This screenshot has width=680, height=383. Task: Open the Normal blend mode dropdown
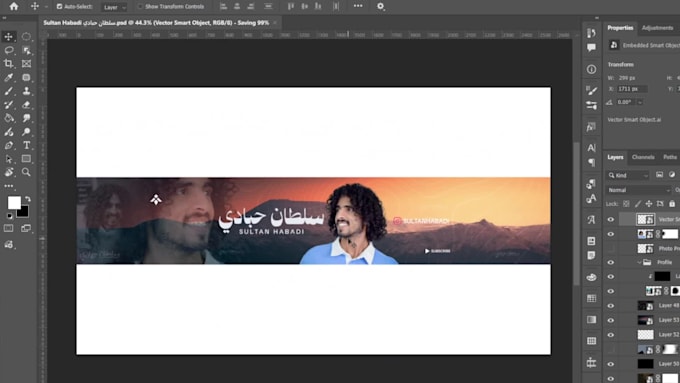[638, 190]
